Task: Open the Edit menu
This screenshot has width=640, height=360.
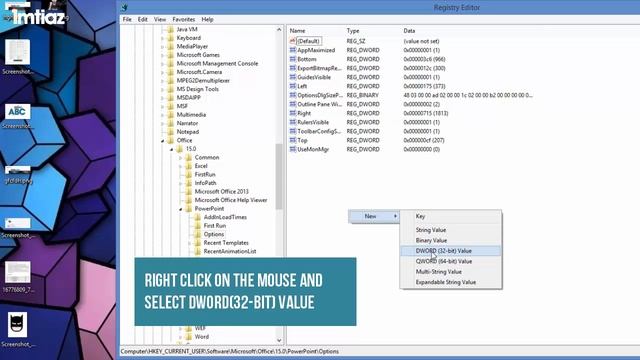Action: point(142,19)
